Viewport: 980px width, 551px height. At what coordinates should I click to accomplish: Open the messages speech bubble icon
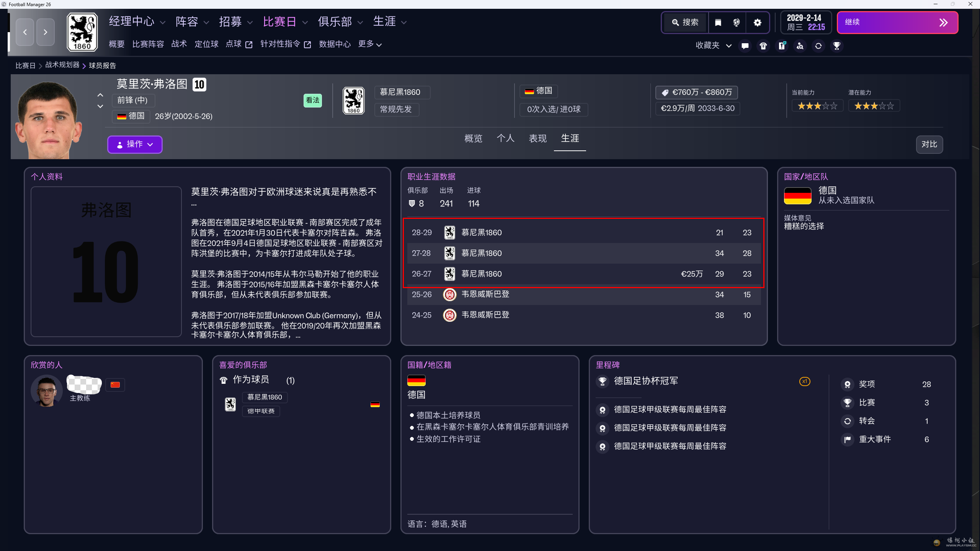745,46
